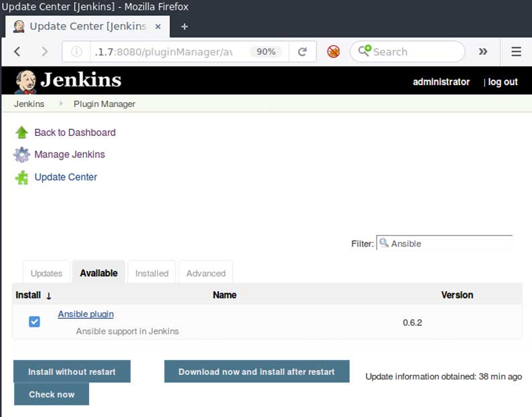Open the Firefox hamburger menu
The image size is (532, 417).
tap(516, 52)
